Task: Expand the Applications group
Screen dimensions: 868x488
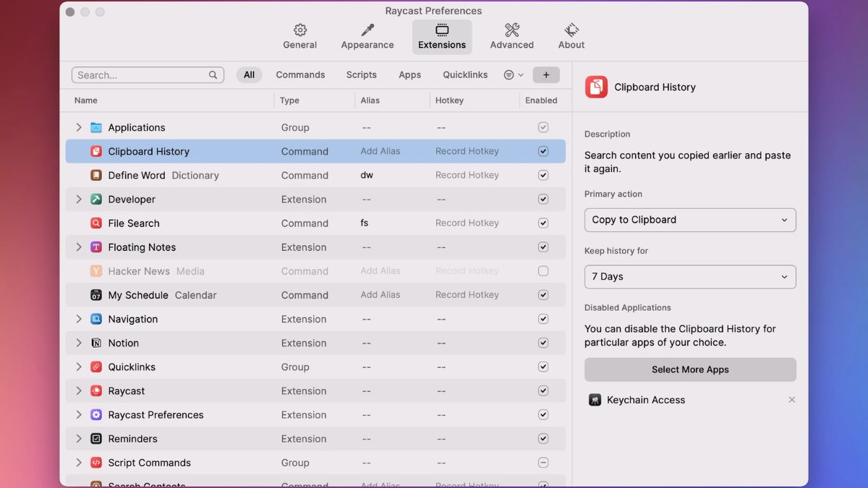Action: click(x=79, y=127)
